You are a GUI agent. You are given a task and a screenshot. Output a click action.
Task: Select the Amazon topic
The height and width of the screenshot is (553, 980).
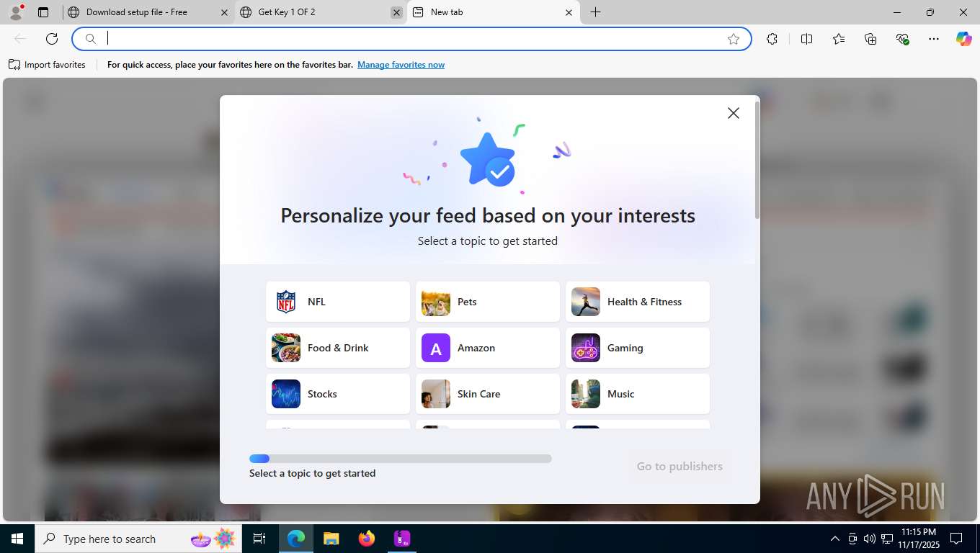[488, 348]
